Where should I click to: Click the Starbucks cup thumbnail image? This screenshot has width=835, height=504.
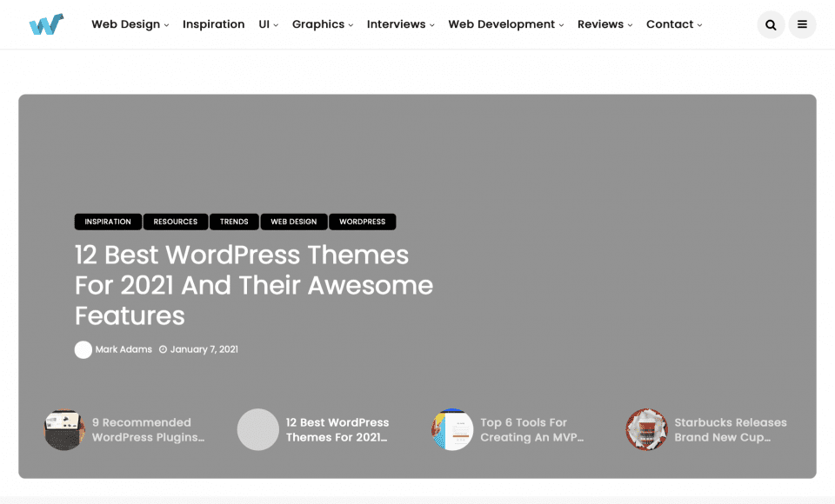click(x=646, y=429)
